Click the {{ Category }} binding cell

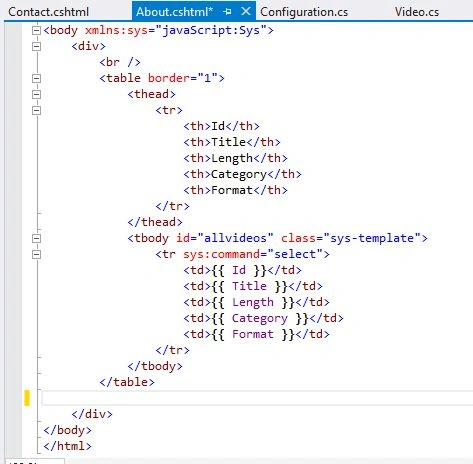[263, 318]
